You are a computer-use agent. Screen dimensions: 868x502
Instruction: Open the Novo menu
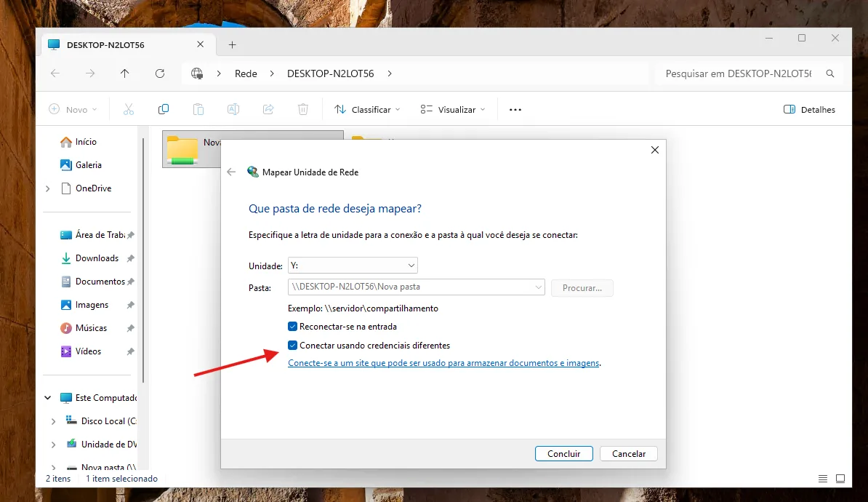[73, 110]
